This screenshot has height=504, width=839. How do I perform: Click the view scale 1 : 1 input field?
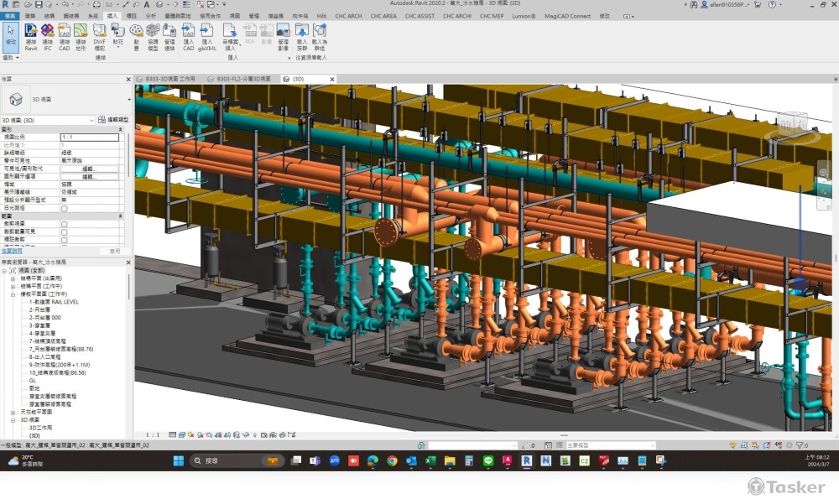(89, 137)
